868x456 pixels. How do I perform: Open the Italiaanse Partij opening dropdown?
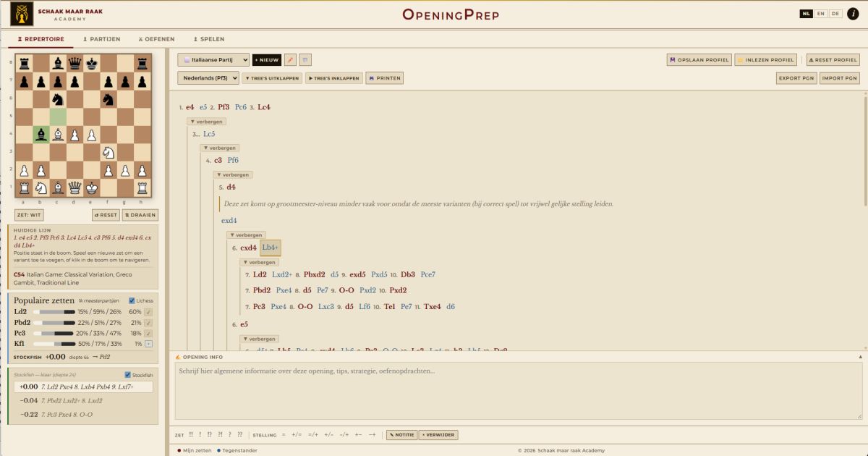213,60
